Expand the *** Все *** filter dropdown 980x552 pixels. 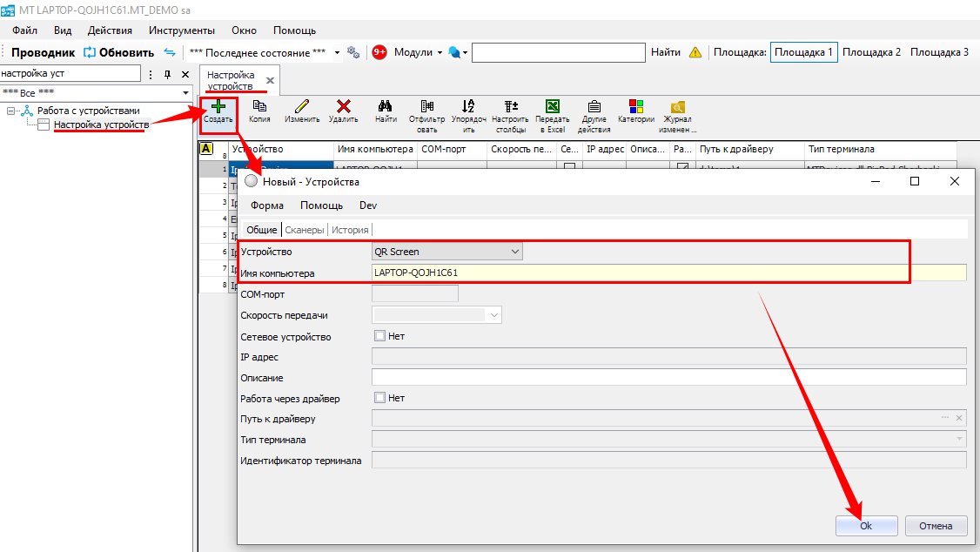pos(185,93)
